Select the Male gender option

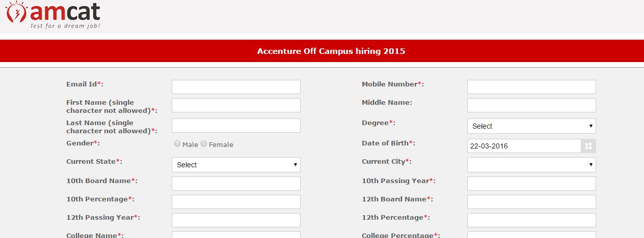[x=177, y=144]
